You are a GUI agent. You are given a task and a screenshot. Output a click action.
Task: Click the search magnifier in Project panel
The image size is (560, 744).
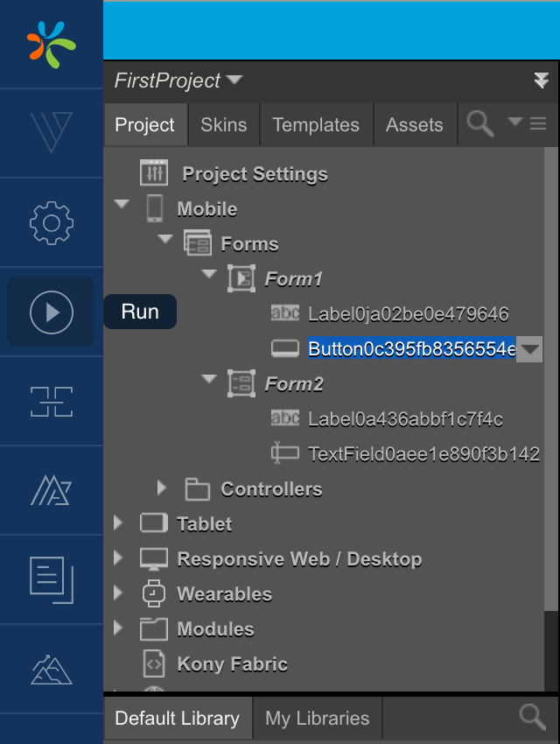pyautogui.click(x=480, y=124)
